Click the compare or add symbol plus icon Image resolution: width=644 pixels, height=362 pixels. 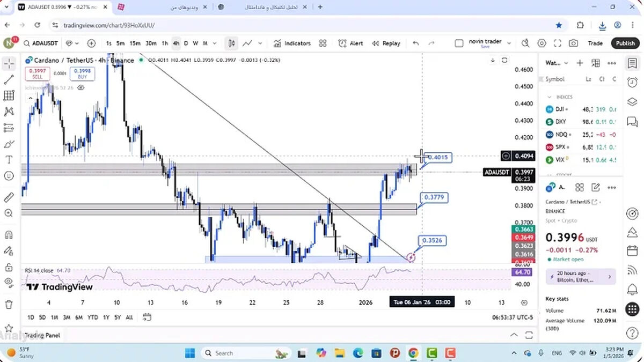pos(91,43)
